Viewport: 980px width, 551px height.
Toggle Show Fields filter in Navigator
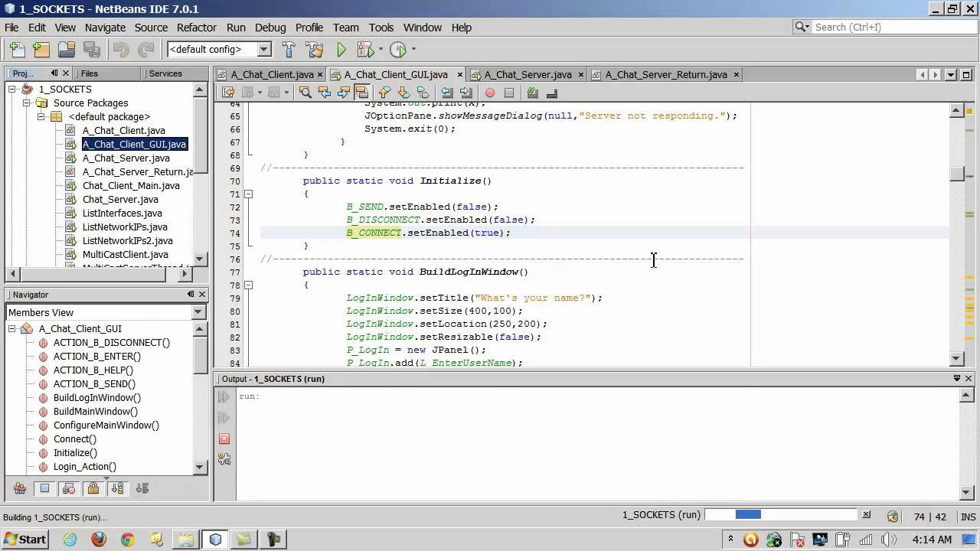pos(44,488)
